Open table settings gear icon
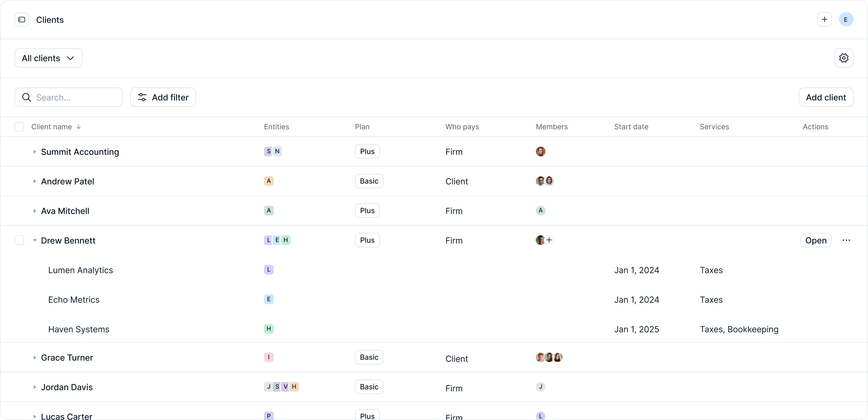The width and height of the screenshot is (868, 420). point(843,58)
